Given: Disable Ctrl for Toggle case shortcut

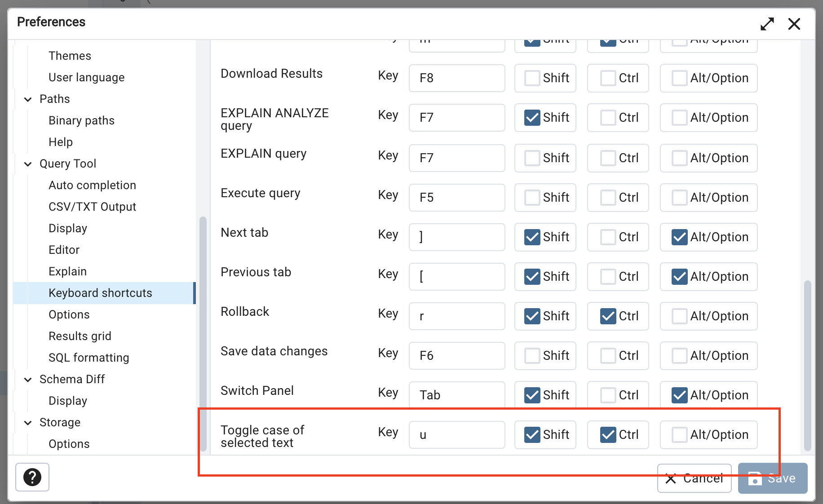Looking at the screenshot, I should [x=607, y=434].
